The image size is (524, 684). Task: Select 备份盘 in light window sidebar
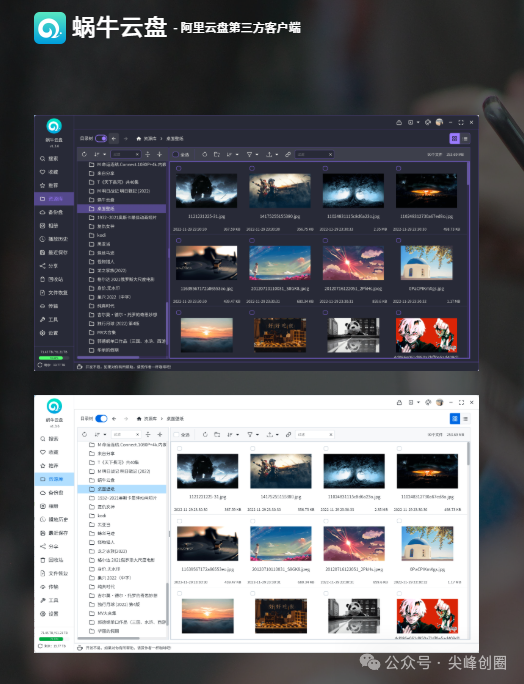[x=51, y=492]
